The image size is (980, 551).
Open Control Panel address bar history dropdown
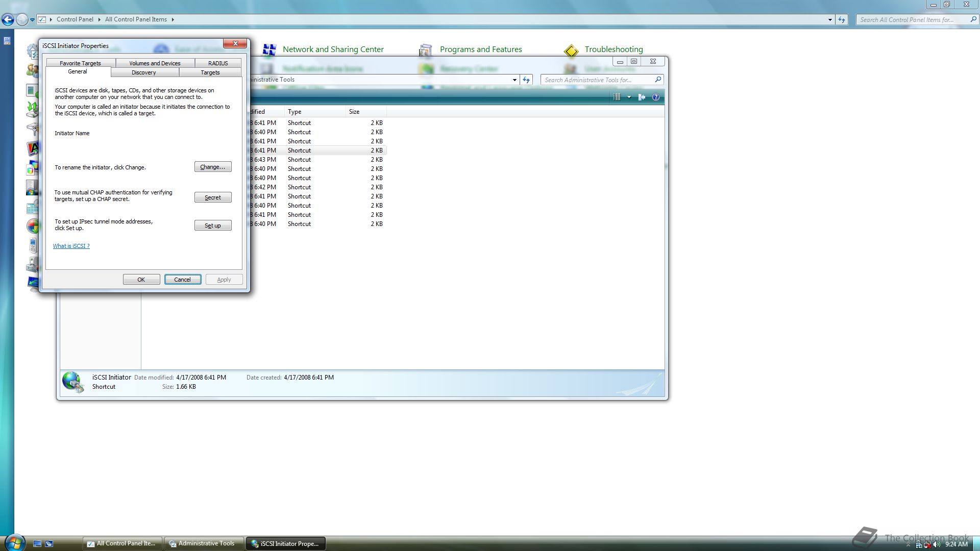(830, 20)
